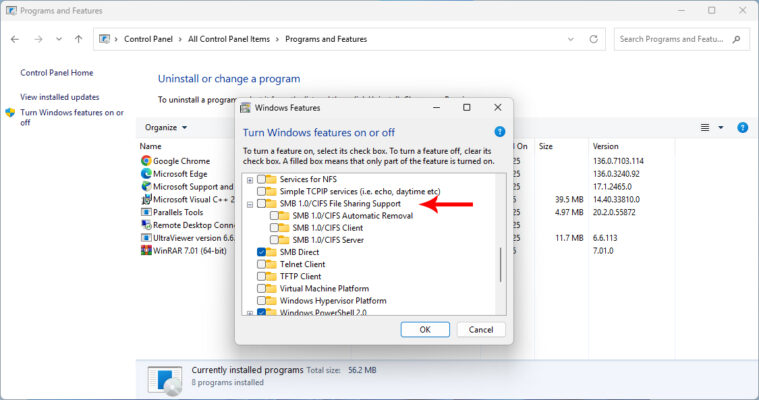Maximize the Windows Features dialog
Image resolution: width=759 pixels, height=400 pixels.
click(467, 108)
